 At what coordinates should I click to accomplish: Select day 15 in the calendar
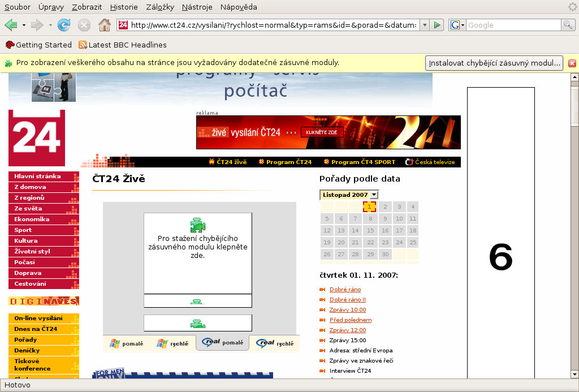(370, 231)
